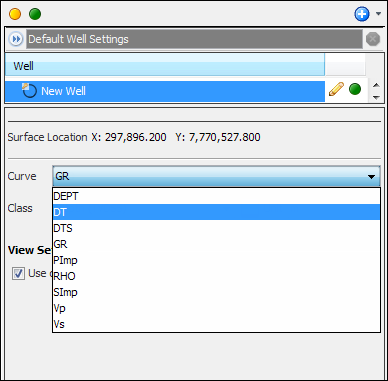The image size is (388, 381).
Task: Click the well list scroll down arrow
Action: tap(376, 98)
